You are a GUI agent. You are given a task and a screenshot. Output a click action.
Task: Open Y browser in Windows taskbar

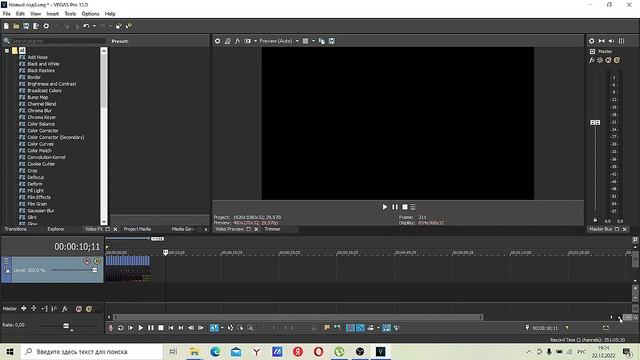[x=256, y=351]
